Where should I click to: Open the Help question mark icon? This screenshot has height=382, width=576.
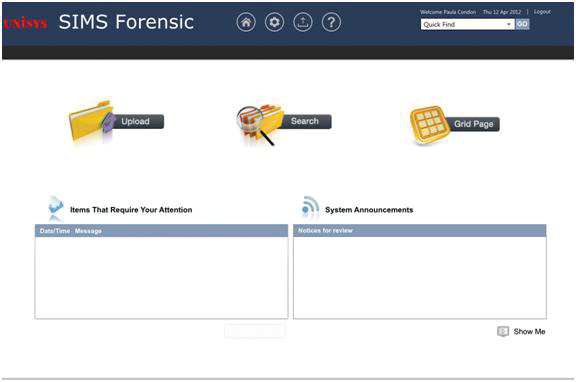tap(331, 22)
